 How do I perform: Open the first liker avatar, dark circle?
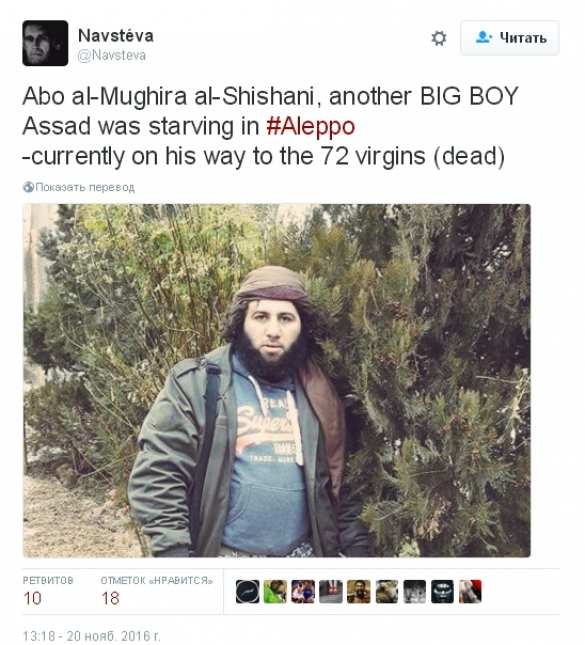click(x=248, y=592)
